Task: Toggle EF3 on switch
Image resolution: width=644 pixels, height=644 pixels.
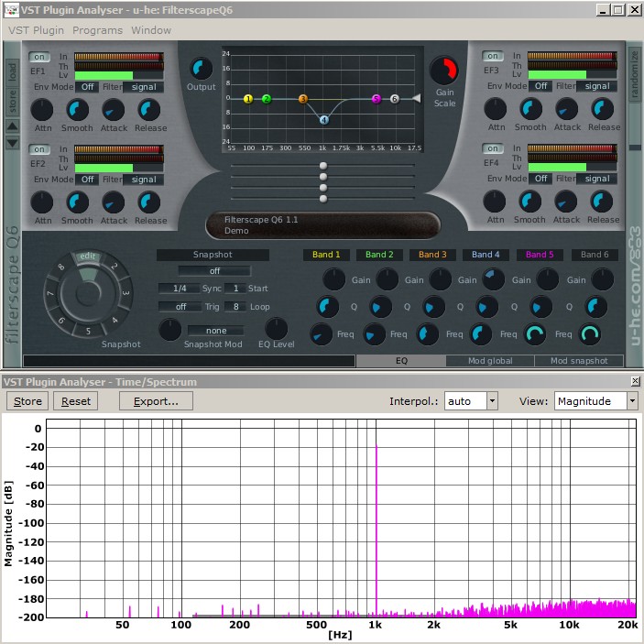Action: coord(493,56)
